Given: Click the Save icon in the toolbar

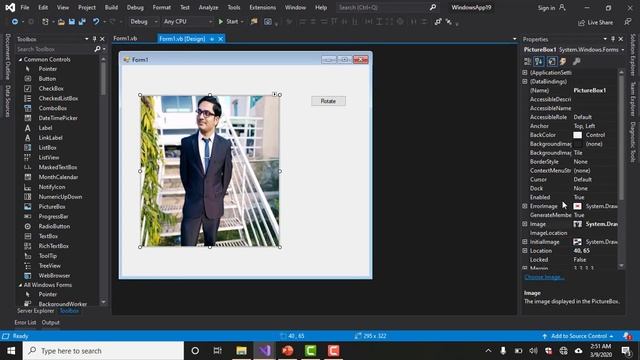Looking at the screenshot, I should click(x=72, y=22).
